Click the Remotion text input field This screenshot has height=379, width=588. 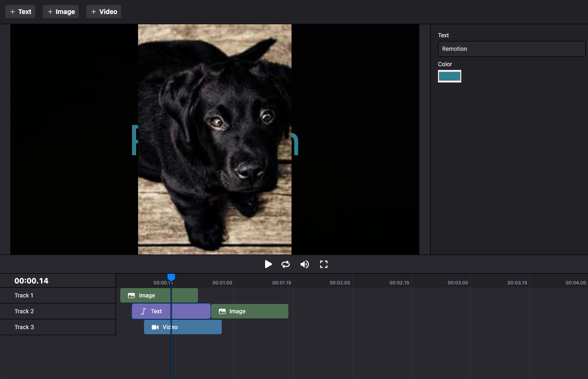pyautogui.click(x=511, y=49)
